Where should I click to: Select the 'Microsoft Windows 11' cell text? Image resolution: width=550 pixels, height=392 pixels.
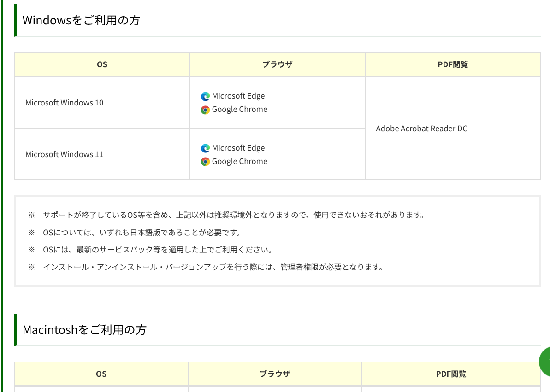[x=64, y=154]
